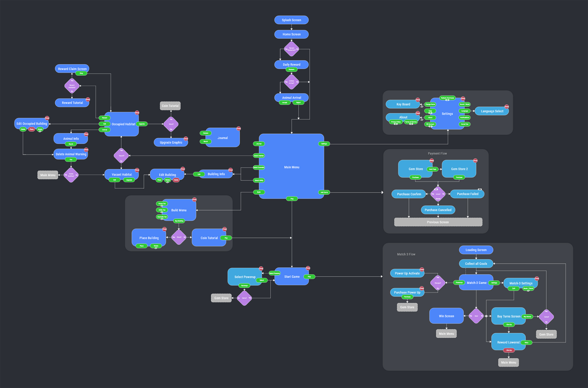Click the red Close badge on Settings node

pos(463,99)
